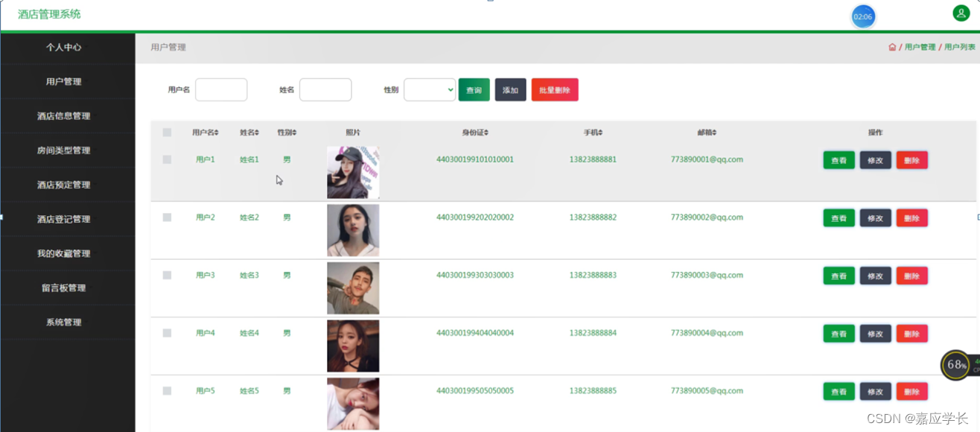Screen dimensions: 980x432
Task: Click the 用户管理 breadcrumb link
Action: [920, 47]
